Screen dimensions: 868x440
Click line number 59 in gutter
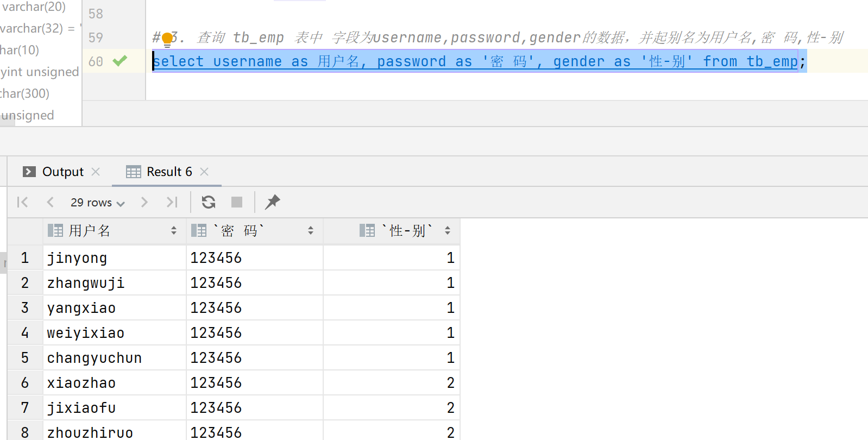pos(96,38)
